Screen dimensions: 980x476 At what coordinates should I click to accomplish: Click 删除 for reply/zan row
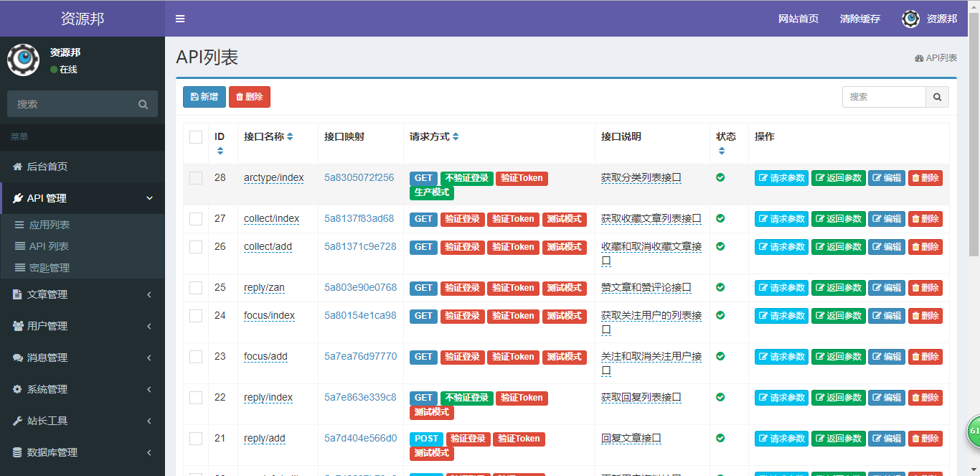(925, 288)
